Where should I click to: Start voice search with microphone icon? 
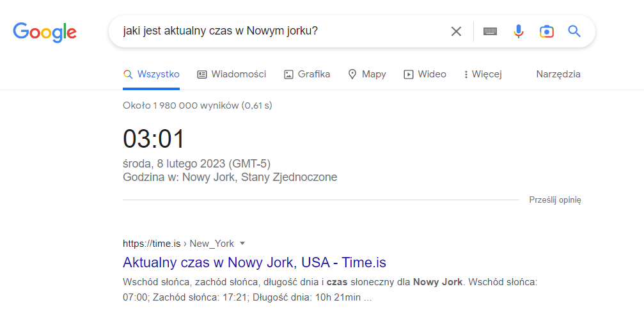519,31
